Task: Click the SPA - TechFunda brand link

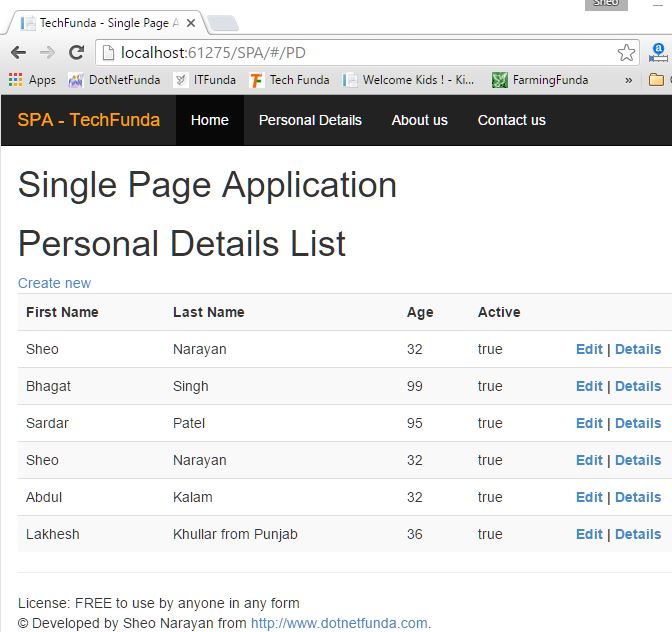Action: point(89,120)
